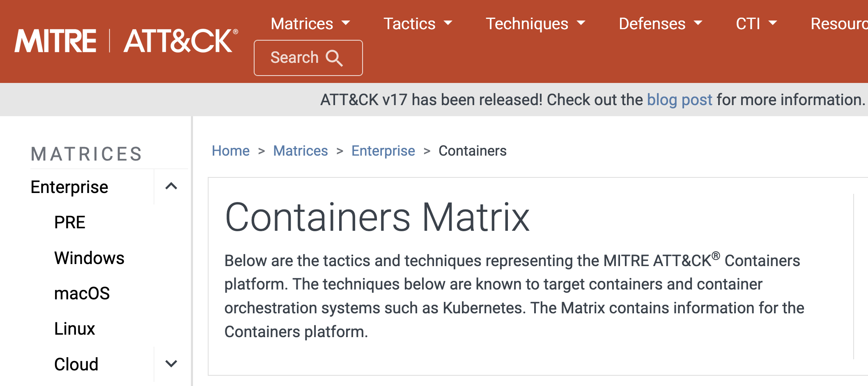Expand the Techniques navigation dropdown
Screen dimensions: 868x386
[x=535, y=23]
